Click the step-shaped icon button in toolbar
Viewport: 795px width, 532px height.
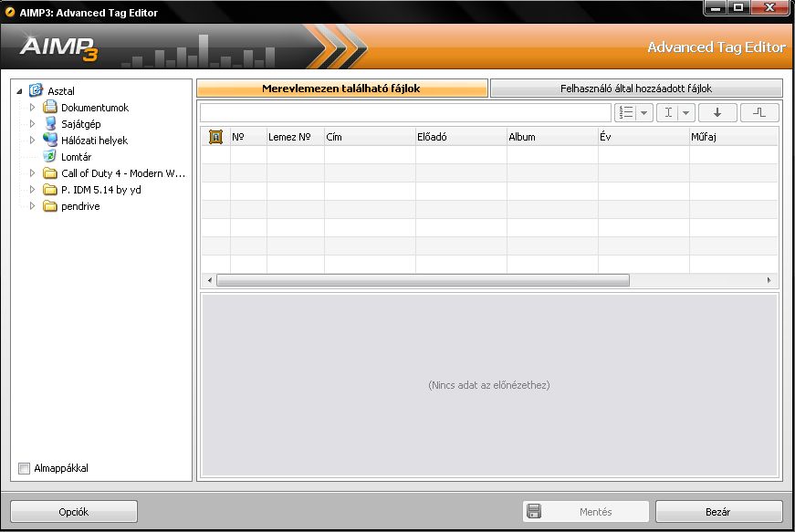click(759, 112)
